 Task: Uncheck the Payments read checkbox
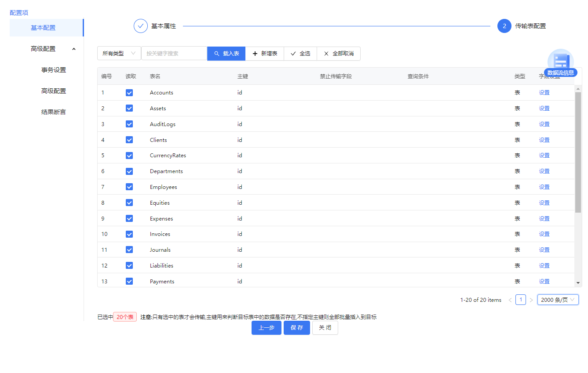(x=129, y=281)
